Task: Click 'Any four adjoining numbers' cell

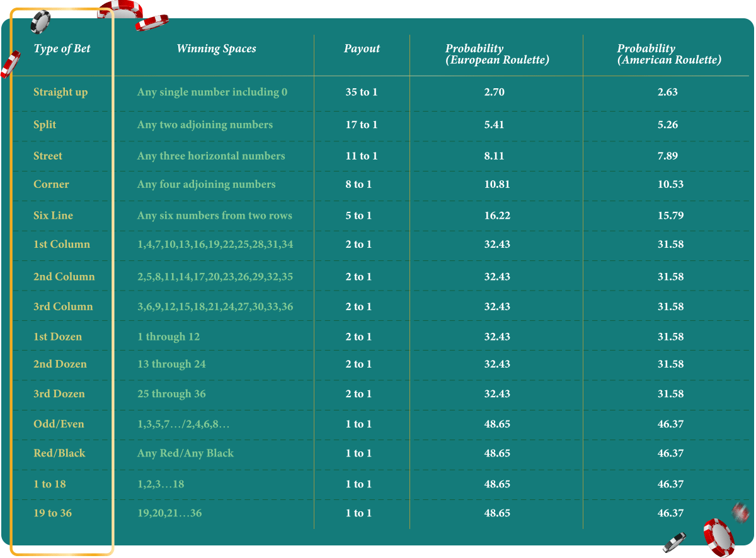Action: pos(207,184)
